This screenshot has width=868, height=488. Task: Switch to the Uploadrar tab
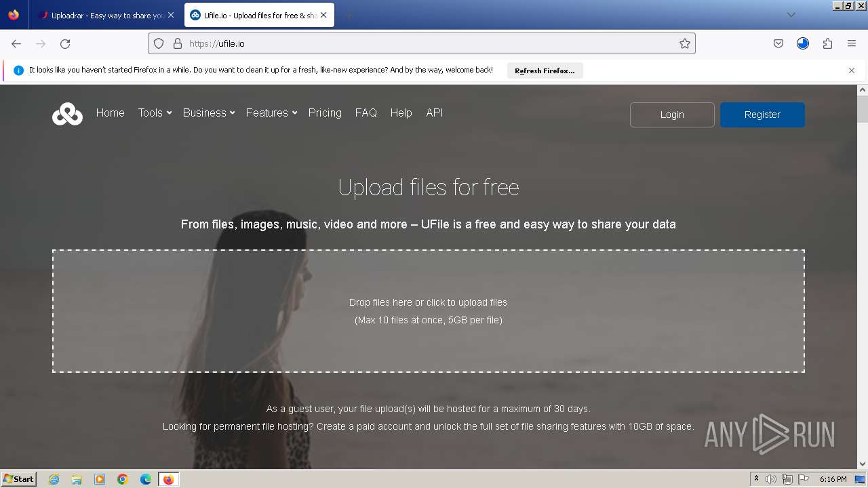point(102,15)
